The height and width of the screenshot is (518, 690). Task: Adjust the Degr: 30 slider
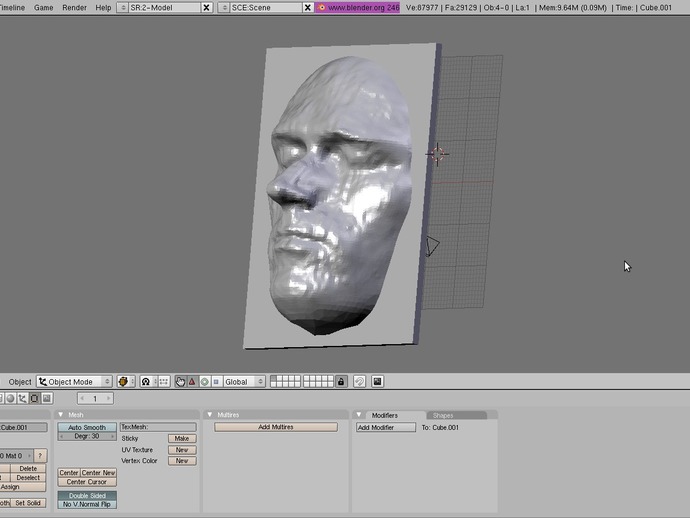(x=86, y=436)
